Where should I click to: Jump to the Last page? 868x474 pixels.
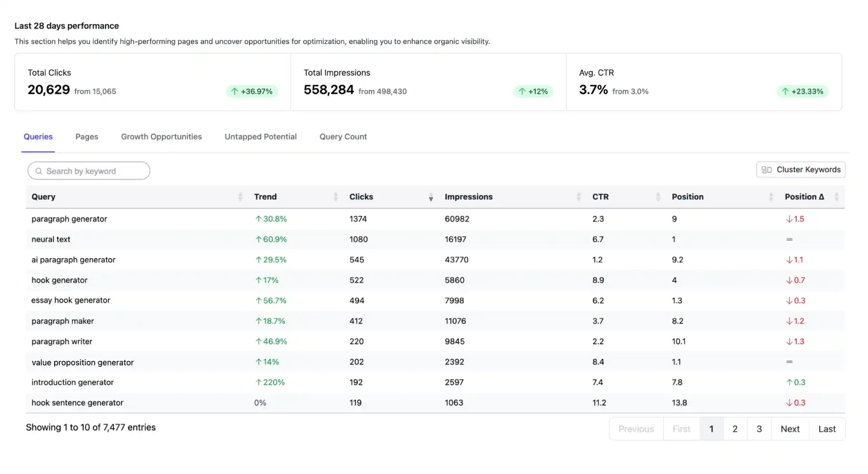point(827,429)
